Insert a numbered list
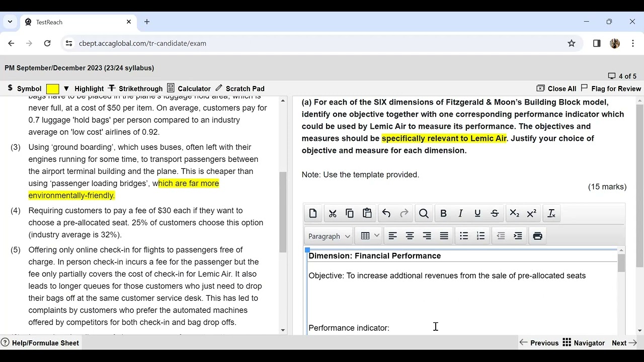The height and width of the screenshot is (362, 644). 481,236
